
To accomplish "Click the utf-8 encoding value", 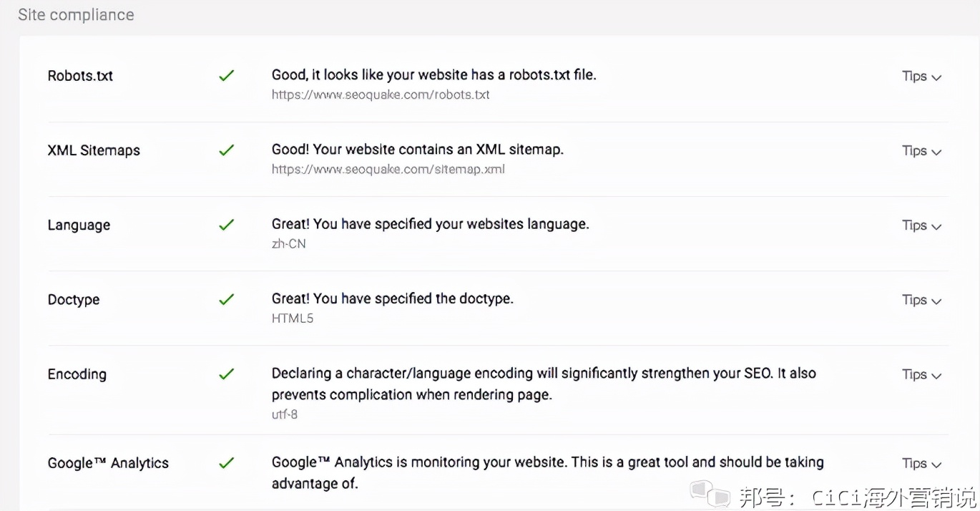I will [x=284, y=414].
